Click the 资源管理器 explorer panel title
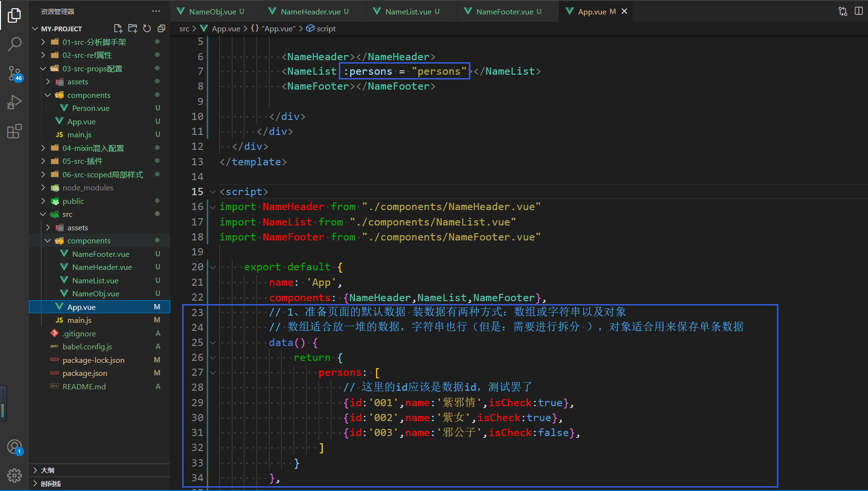The width and height of the screenshot is (868, 491). click(x=57, y=11)
